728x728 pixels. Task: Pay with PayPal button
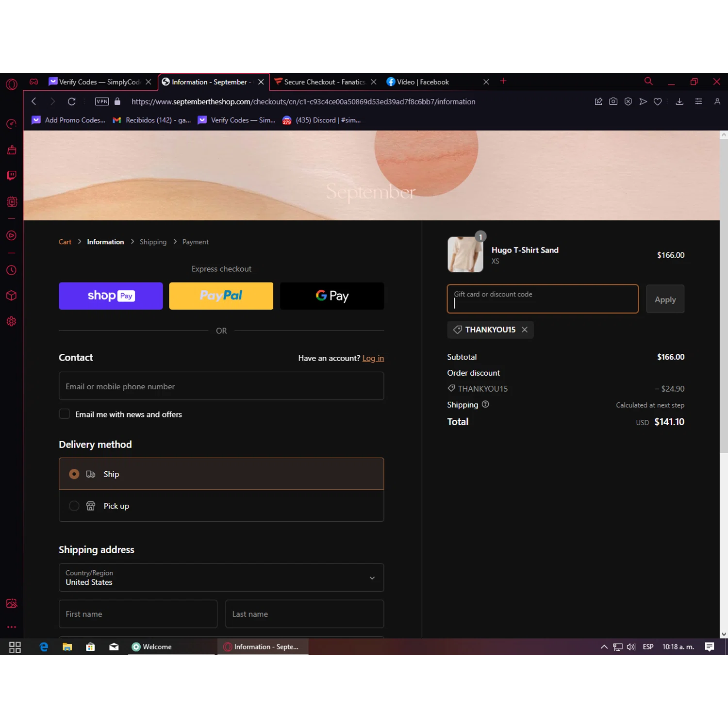click(x=221, y=296)
